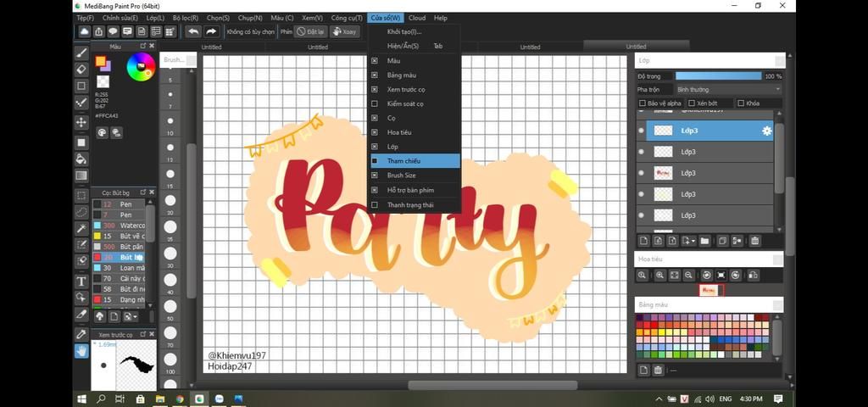This screenshot has width=868, height=407.
Task: Select Watercolor brush with 300 size
Action: [119, 226]
